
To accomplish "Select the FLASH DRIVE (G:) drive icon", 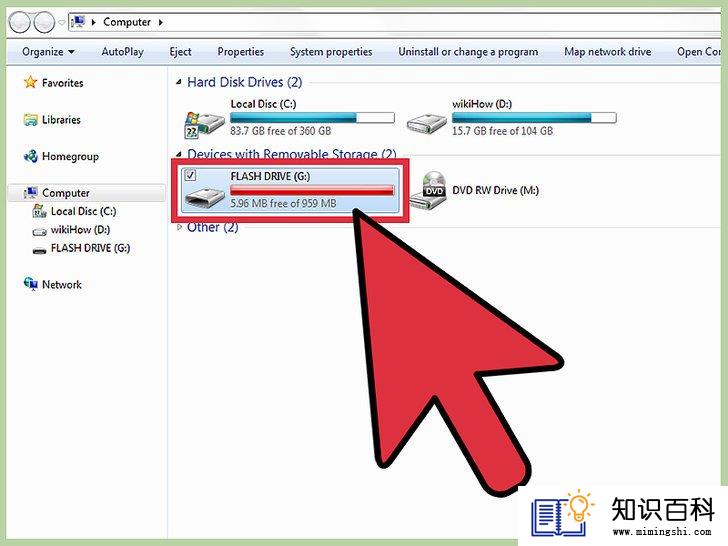I will point(204,198).
